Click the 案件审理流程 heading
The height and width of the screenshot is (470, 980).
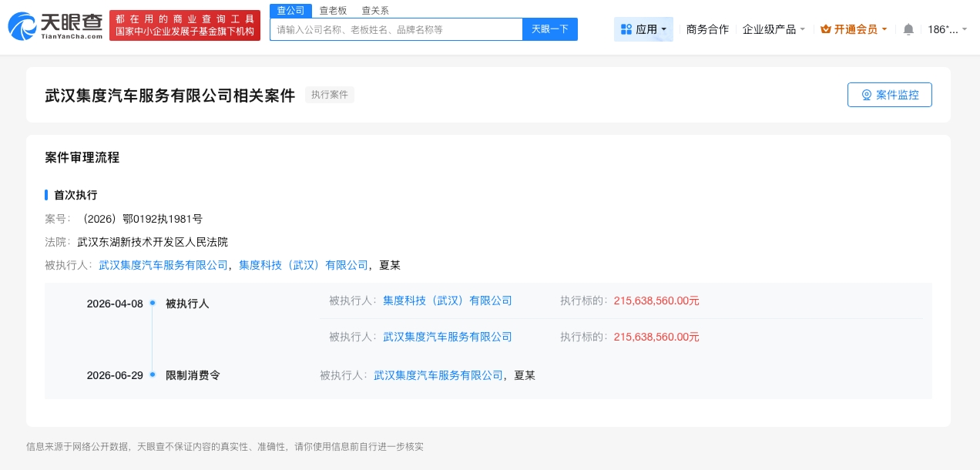[82, 157]
